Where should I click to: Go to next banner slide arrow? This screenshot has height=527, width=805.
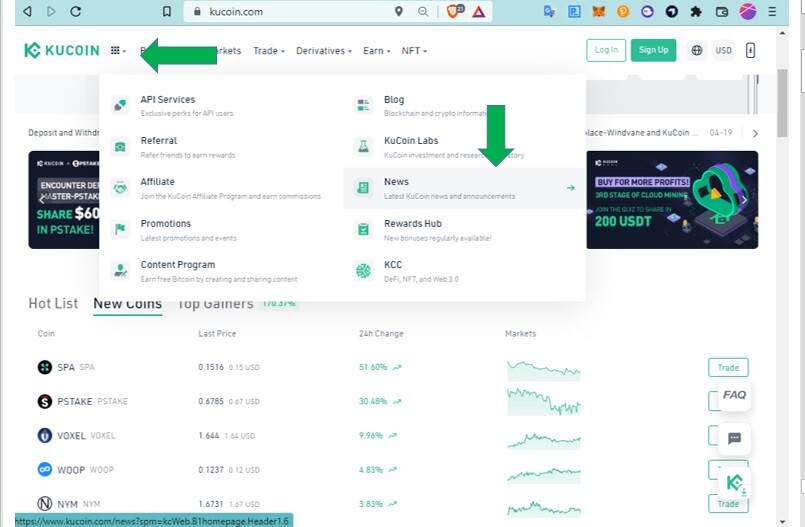coord(743,200)
